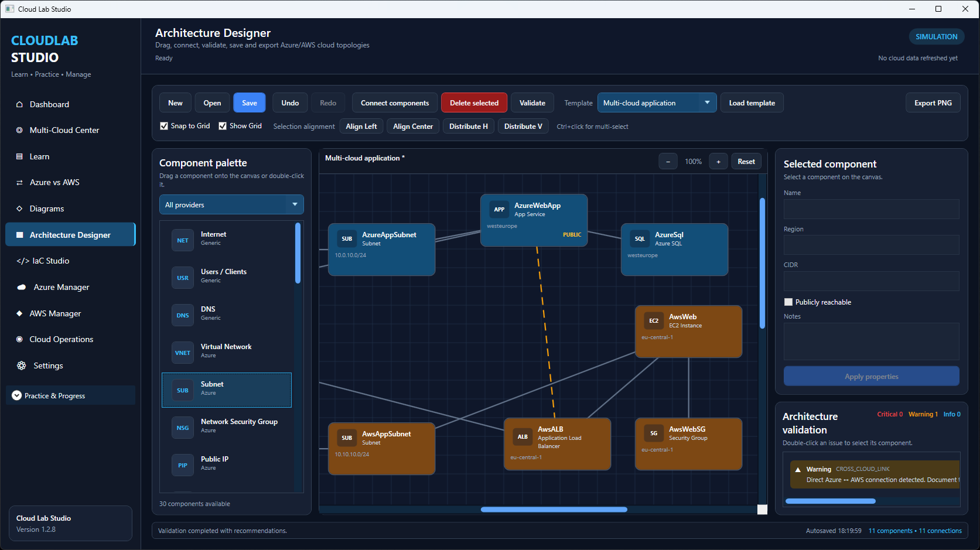Click the Region input field
The width and height of the screenshot is (980, 550).
point(872,245)
